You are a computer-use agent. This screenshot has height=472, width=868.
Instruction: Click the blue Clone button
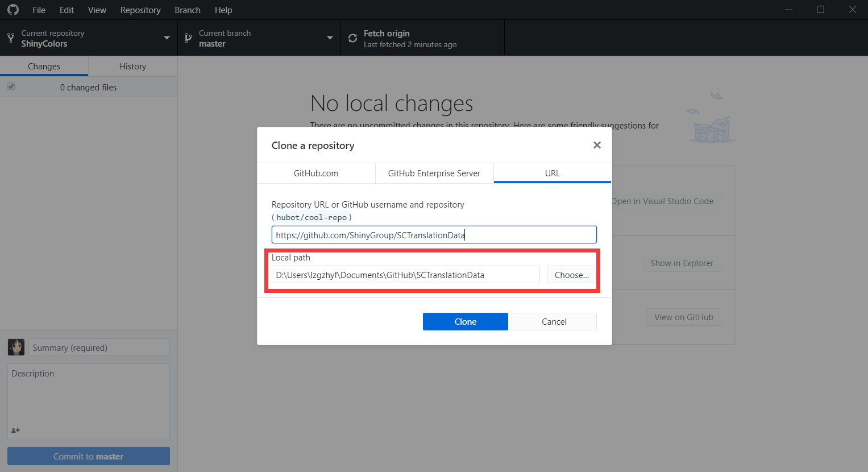click(466, 321)
